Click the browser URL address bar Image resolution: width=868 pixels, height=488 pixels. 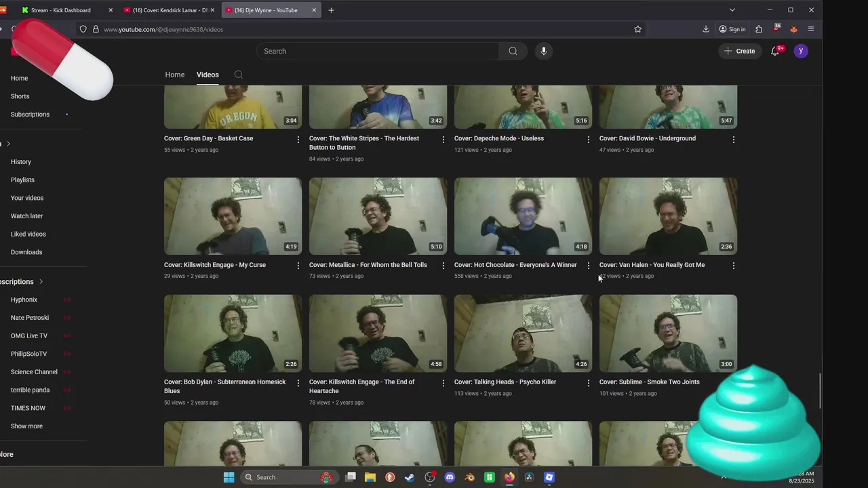click(359, 29)
